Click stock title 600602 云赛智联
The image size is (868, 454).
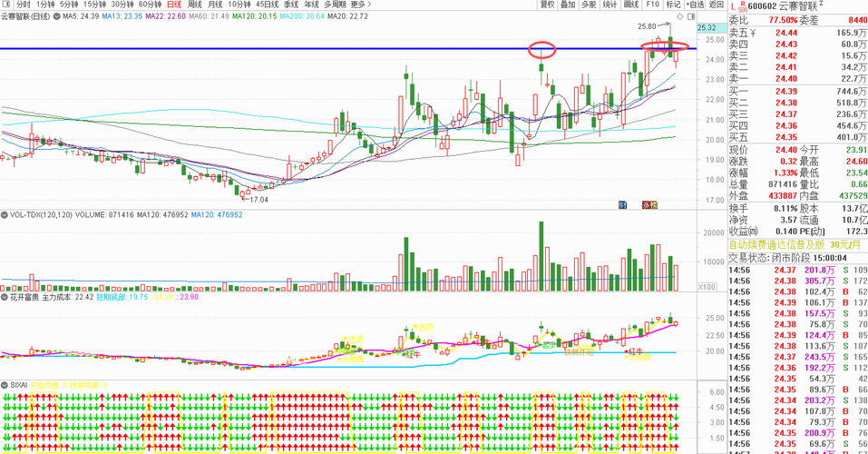click(783, 6)
